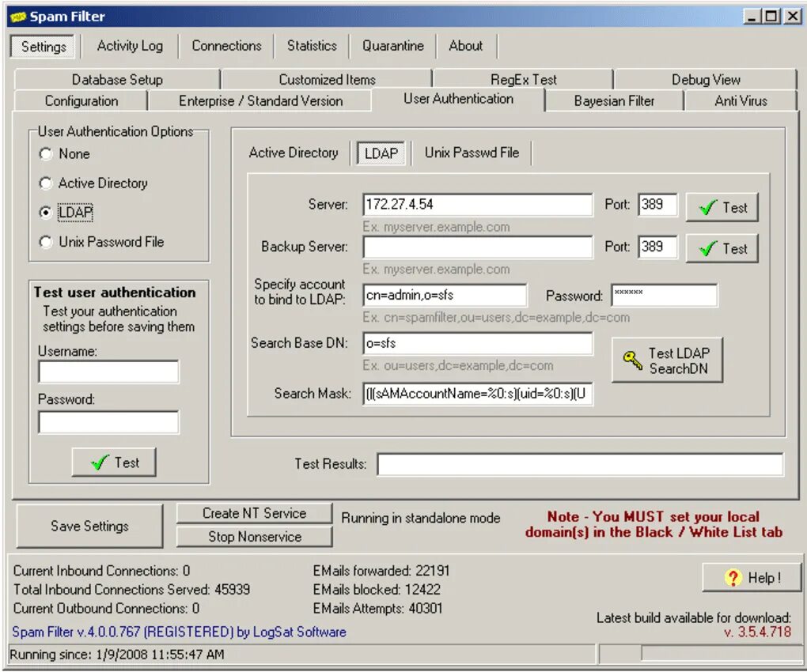
Task: Close the Spam Filter window
Action: point(792,17)
